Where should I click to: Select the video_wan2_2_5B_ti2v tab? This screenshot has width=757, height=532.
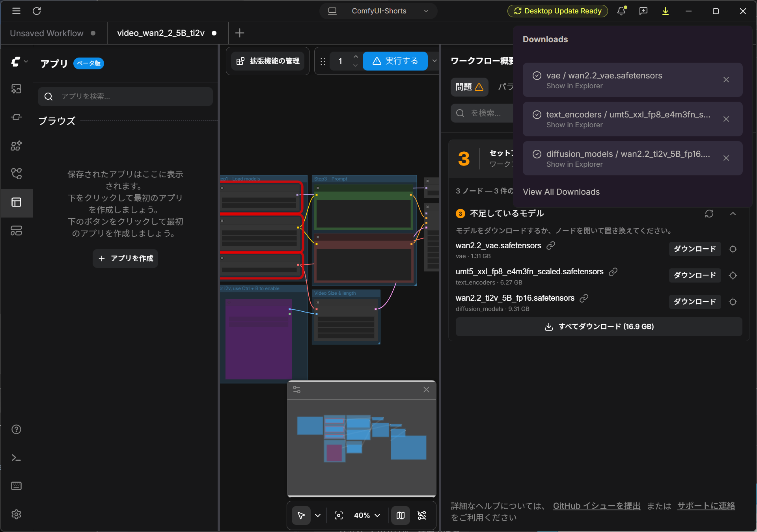coord(161,33)
